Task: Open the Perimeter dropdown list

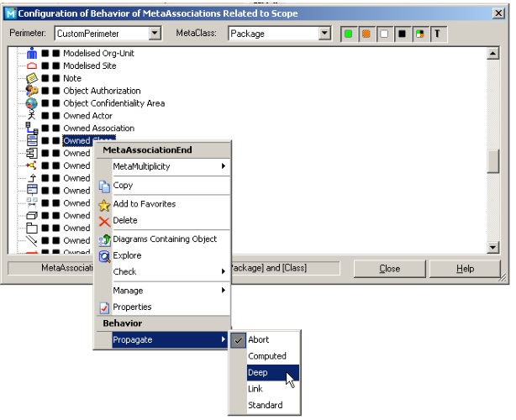Action: 154,34
